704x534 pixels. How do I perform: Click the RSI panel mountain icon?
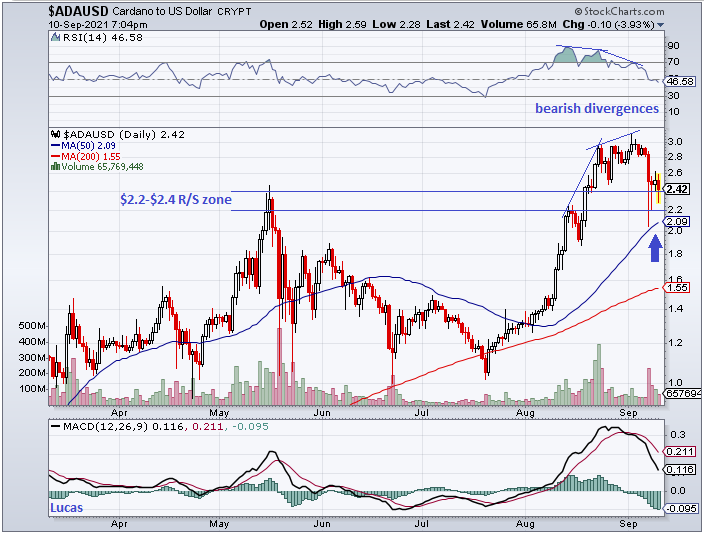pos(55,37)
